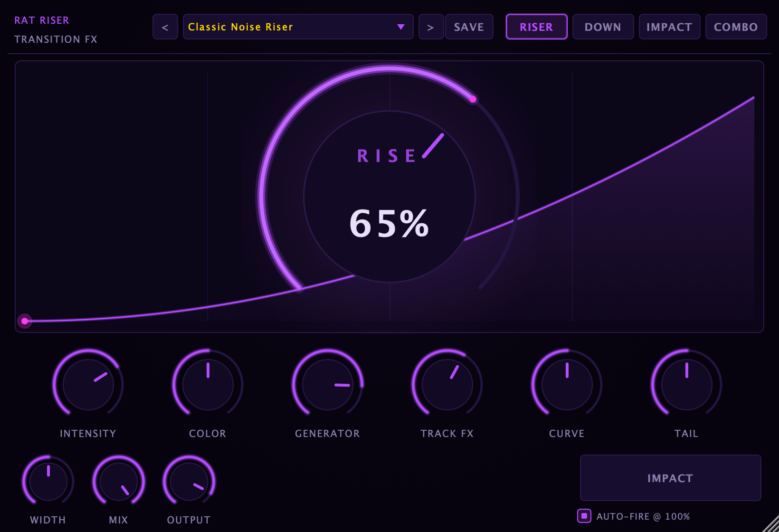The image size is (779, 532).
Task: Click the RAT RISER title text
Action: click(42, 20)
